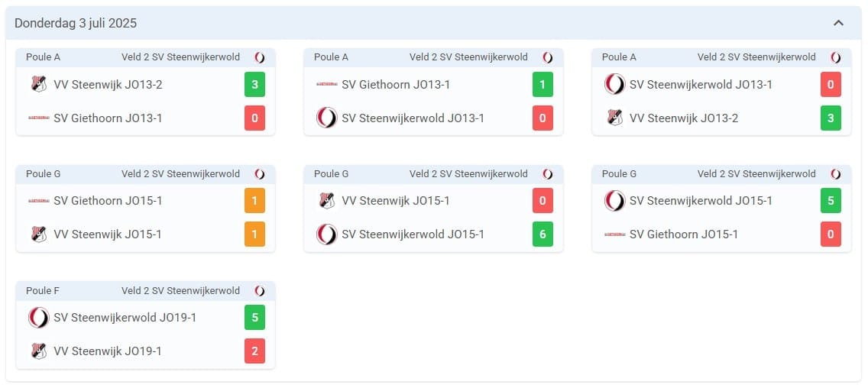The height and width of the screenshot is (388, 868).
Task: Click the club icon in Poule F header
Action: coord(260,290)
